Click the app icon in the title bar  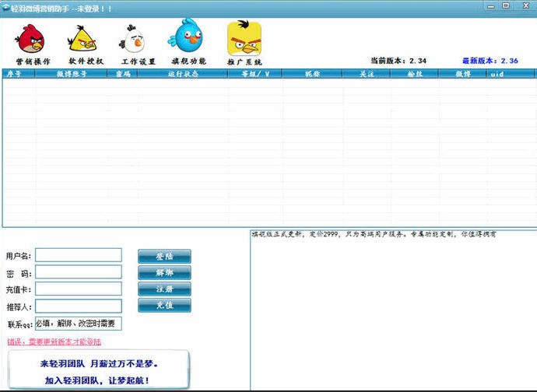6,5
